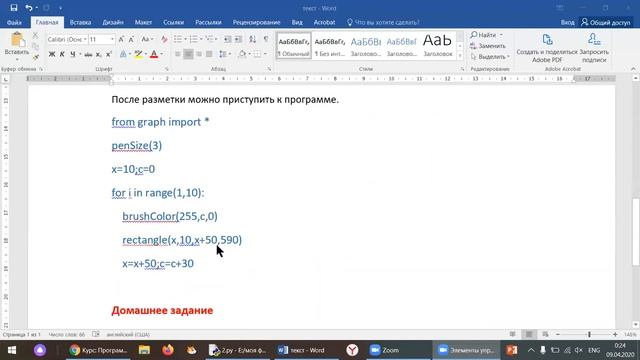Open the text effects A icon
Viewport: 640px width, 360px height.
click(x=123, y=54)
